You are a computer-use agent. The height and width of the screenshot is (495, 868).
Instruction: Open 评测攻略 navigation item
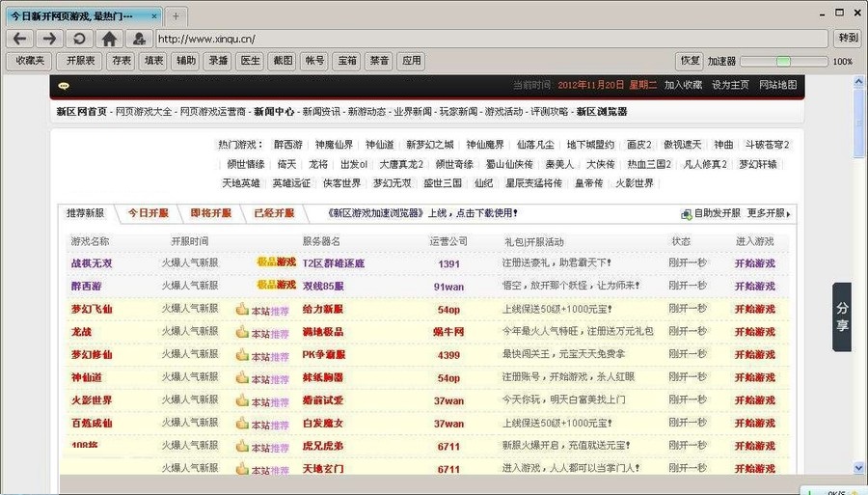click(549, 112)
